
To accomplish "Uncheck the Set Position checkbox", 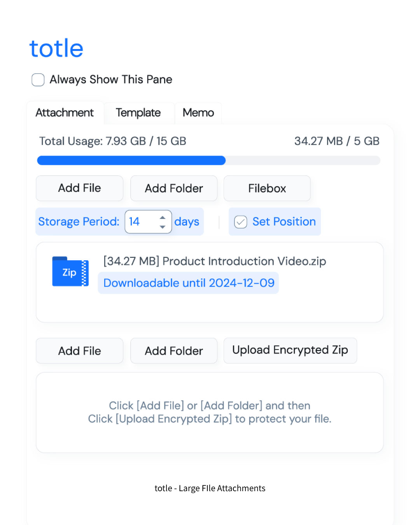I will 241,222.
